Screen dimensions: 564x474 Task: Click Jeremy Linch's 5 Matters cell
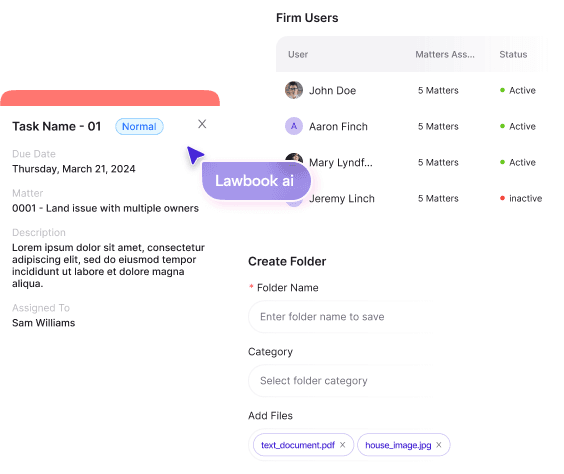point(438,198)
